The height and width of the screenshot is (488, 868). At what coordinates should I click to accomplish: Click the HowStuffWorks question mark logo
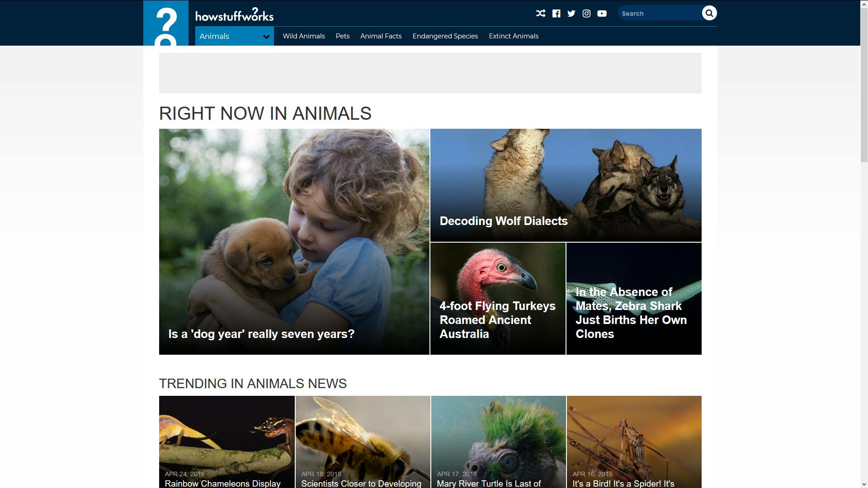click(x=166, y=23)
